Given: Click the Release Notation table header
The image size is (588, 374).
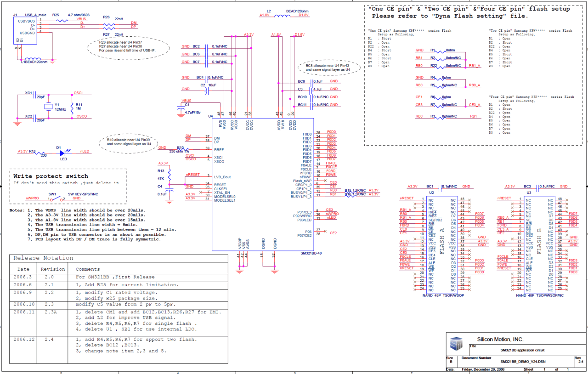Looking at the screenshot, I should (43, 258).
